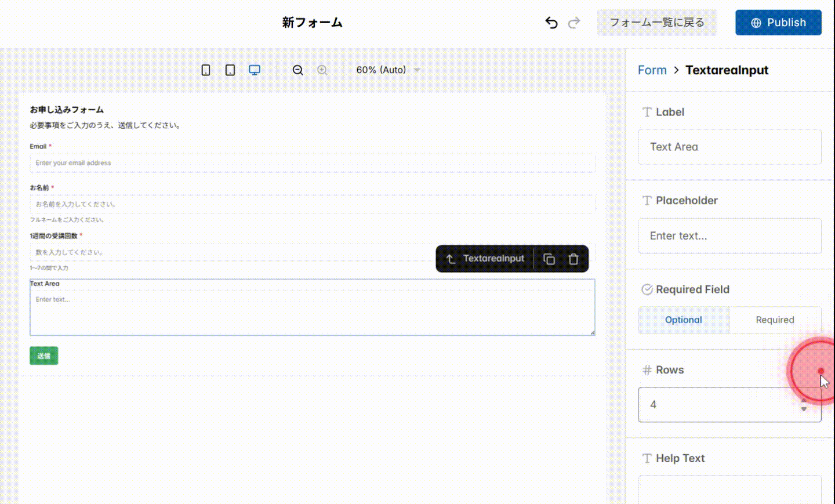Click the redo arrow icon
The height and width of the screenshot is (504, 835).
pos(574,22)
